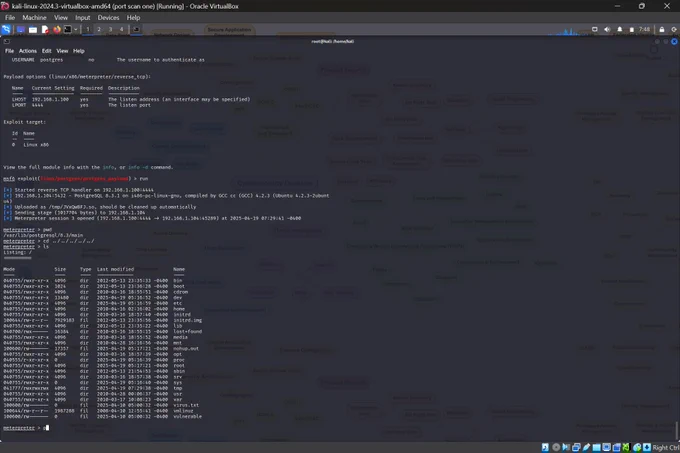
Task: Open VirtualBox View menu
Action: coord(61,18)
